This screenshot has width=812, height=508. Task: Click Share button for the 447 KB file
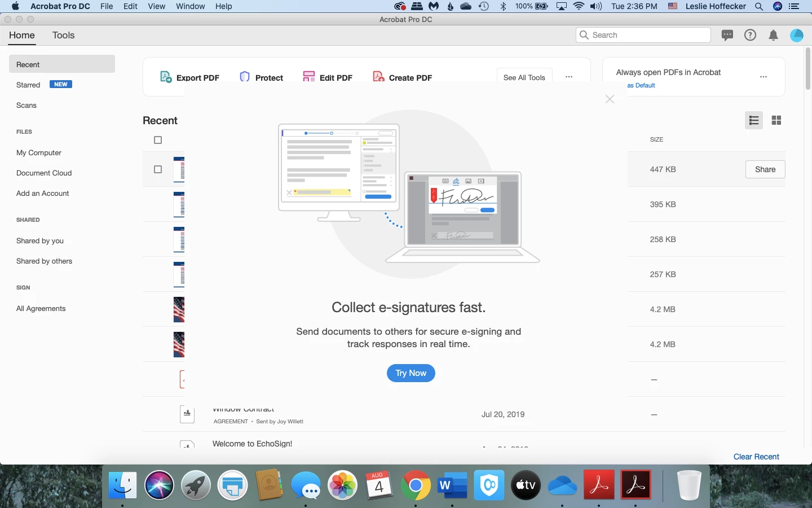765,169
